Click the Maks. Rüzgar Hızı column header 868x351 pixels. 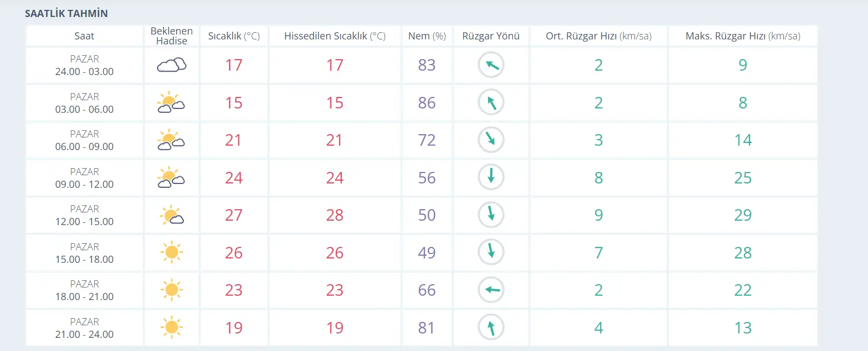point(743,36)
